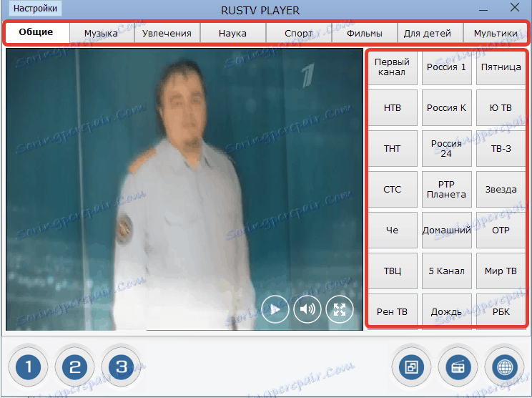The height and width of the screenshot is (398, 532).
Task: Tune to the Че channel
Action: 393,230
